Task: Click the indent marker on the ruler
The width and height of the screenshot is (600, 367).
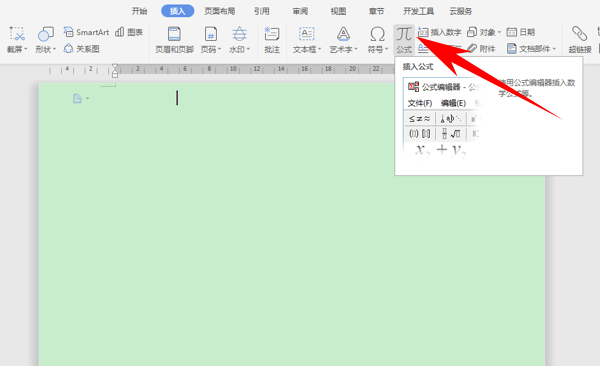Action: click(x=115, y=71)
